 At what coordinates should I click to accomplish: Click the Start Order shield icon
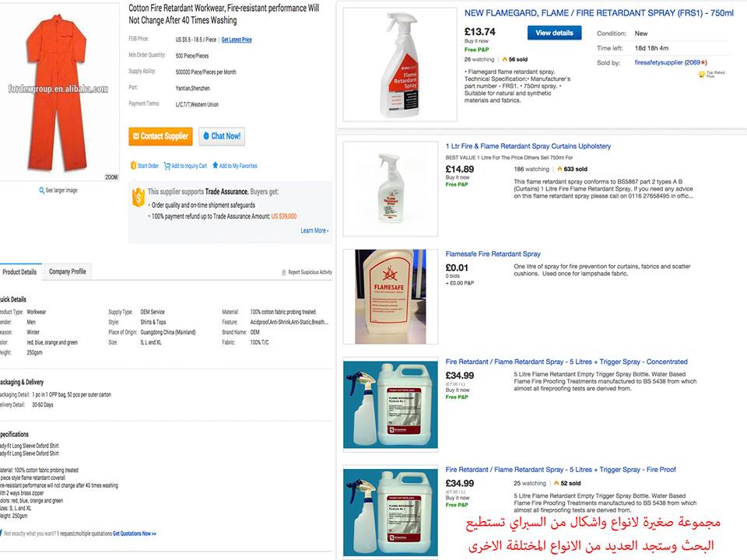click(x=132, y=166)
